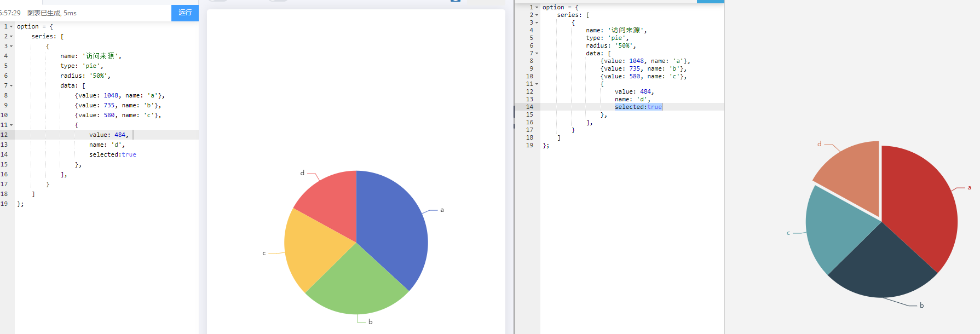The height and width of the screenshot is (334, 980).
Task: Click the blue 运行 run button
Action: tap(185, 13)
